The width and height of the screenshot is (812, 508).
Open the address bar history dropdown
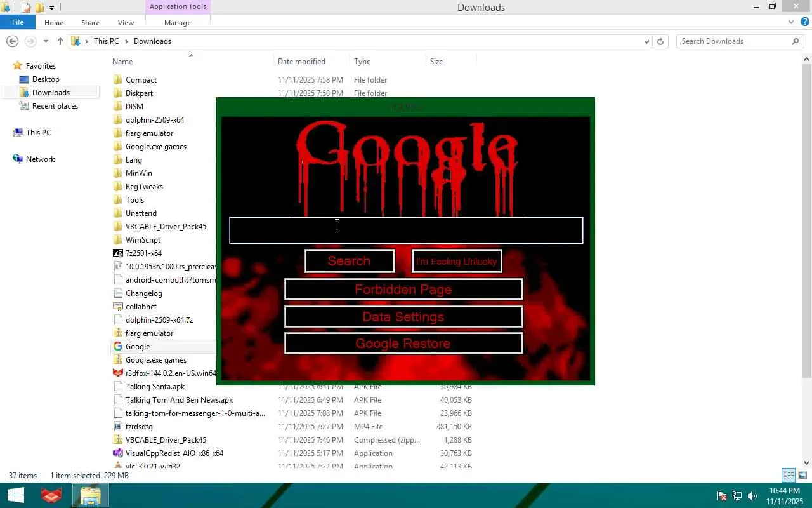646,41
